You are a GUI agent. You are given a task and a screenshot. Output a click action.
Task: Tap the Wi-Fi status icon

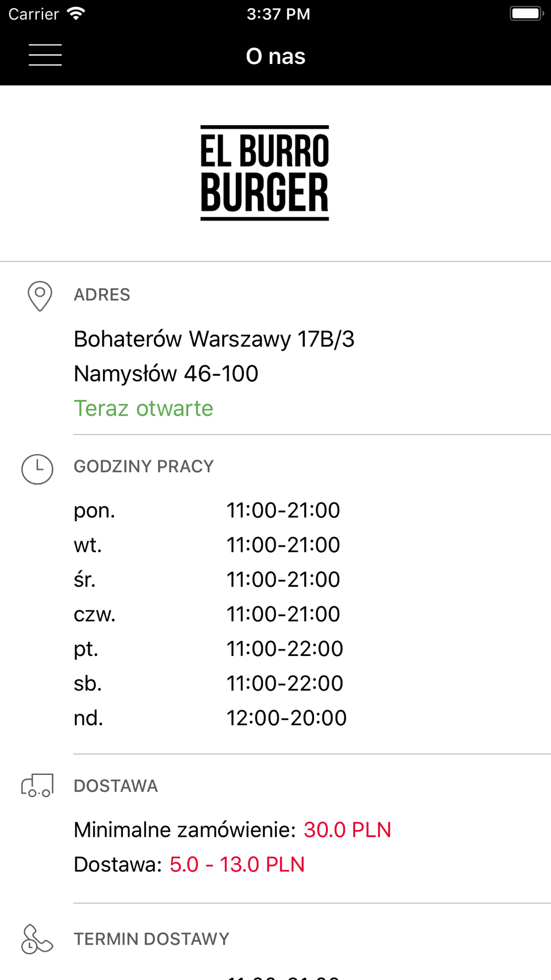click(76, 14)
